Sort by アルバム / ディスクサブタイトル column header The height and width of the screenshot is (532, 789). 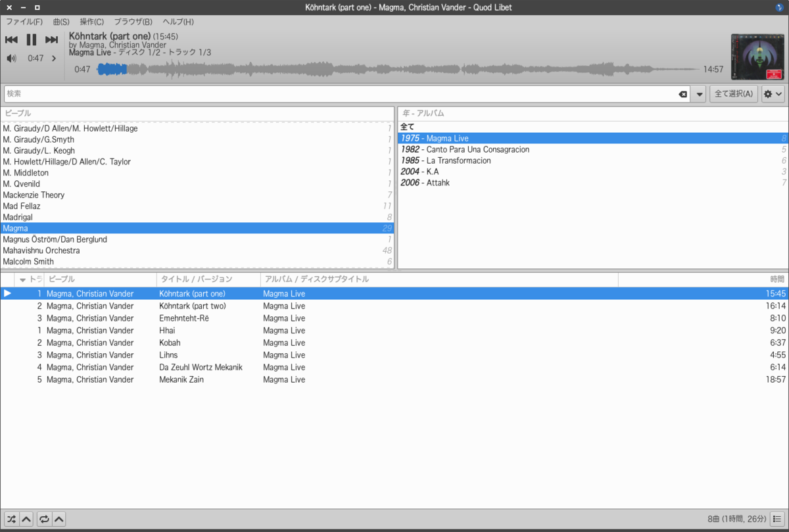439,279
